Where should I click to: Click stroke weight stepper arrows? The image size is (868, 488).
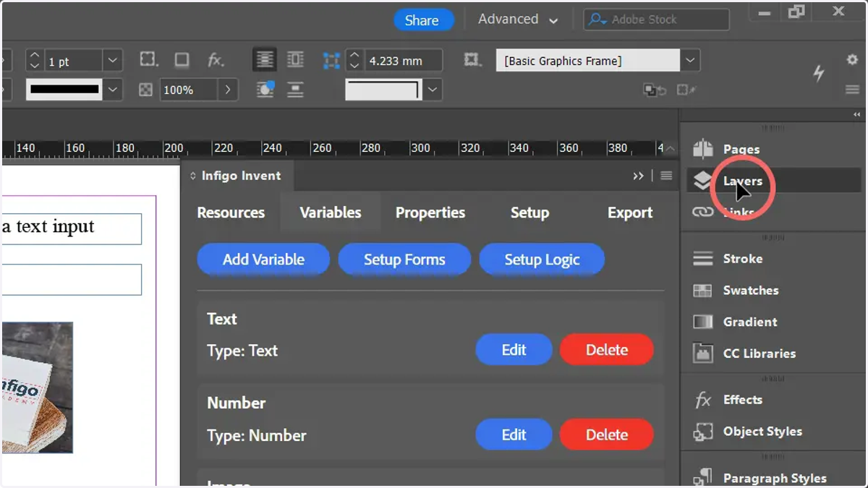click(x=35, y=61)
